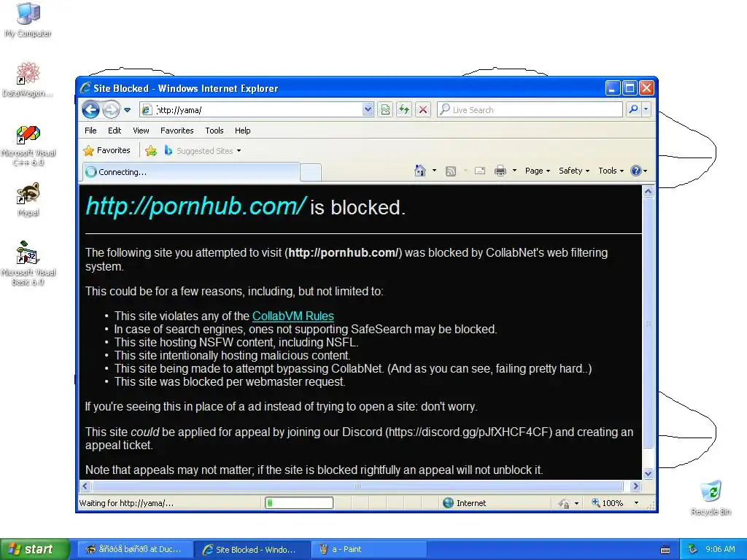
Task: Click the 100% zoom level button
Action: [x=608, y=503]
